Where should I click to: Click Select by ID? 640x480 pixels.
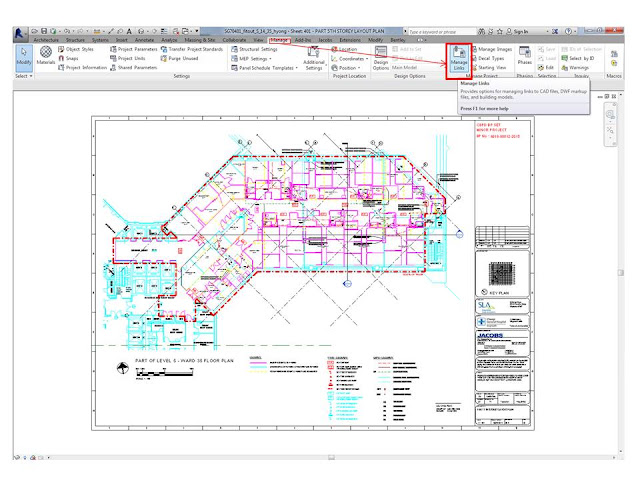point(578,58)
